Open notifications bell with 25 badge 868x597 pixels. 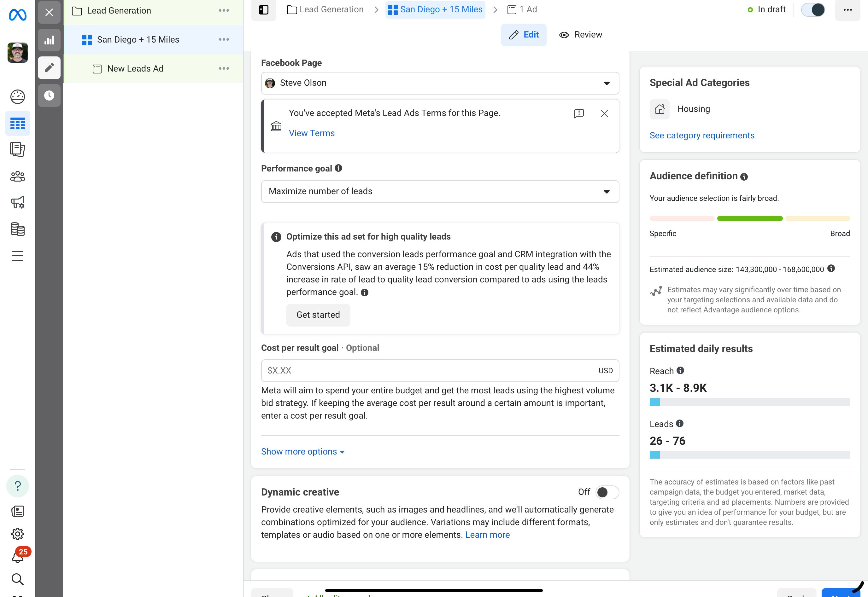18,557
